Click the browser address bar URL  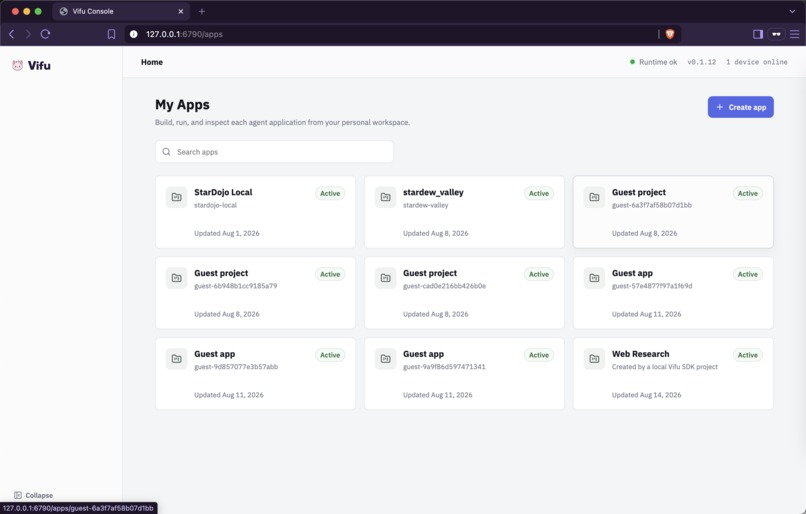[184, 34]
